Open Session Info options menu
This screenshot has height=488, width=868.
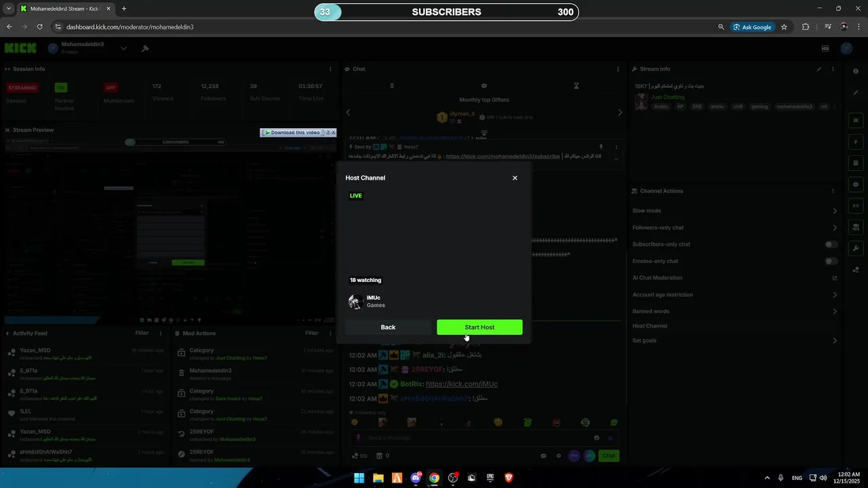(330, 69)
